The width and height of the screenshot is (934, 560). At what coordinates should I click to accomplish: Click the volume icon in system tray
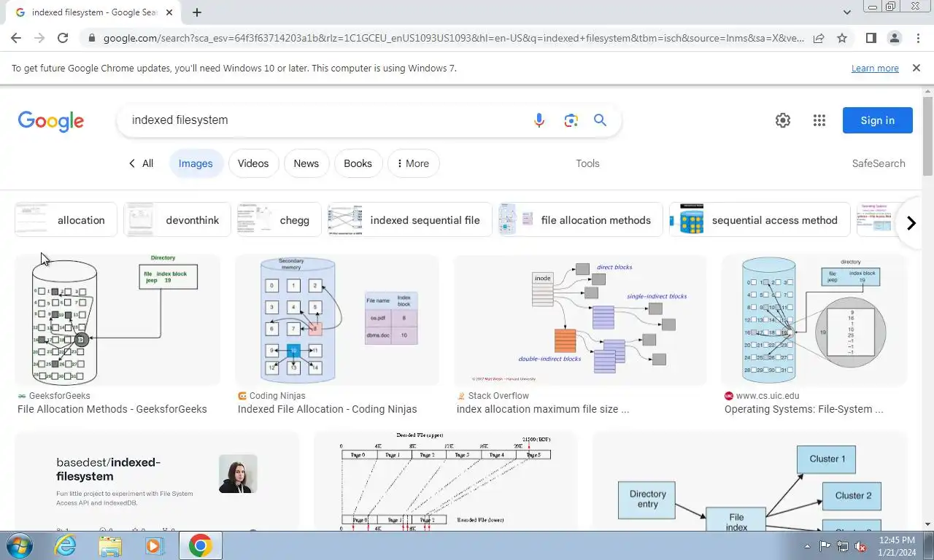[x=860, y=546]
